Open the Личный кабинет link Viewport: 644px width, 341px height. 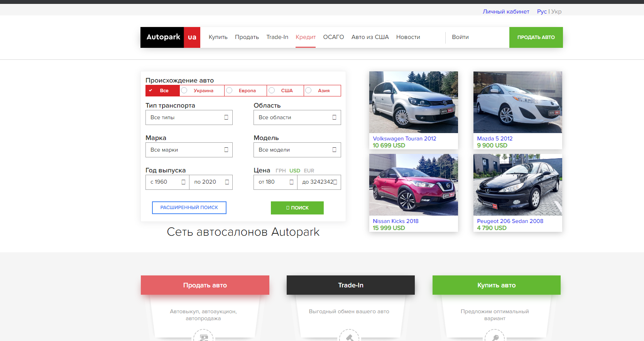[x=506, y=12]
